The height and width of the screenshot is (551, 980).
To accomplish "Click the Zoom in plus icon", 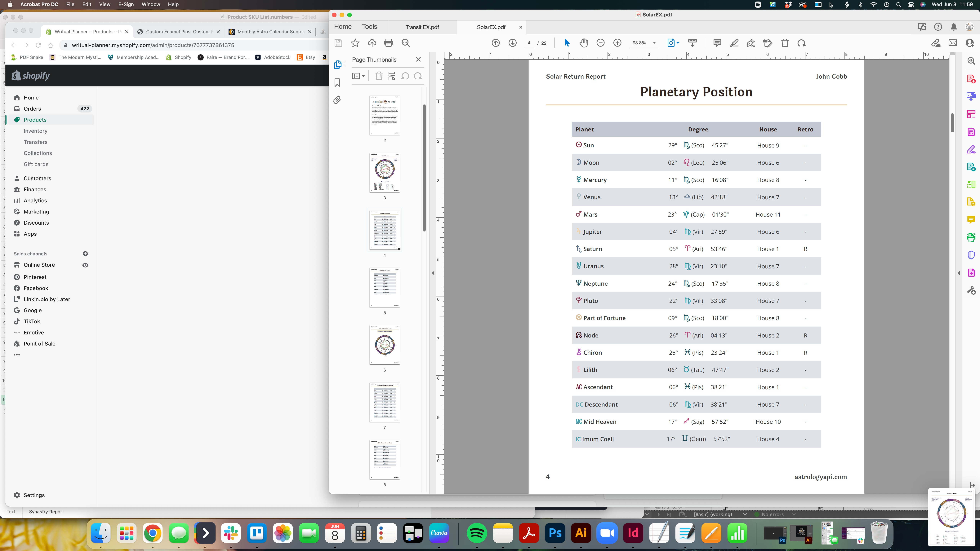I will (617, 43).
